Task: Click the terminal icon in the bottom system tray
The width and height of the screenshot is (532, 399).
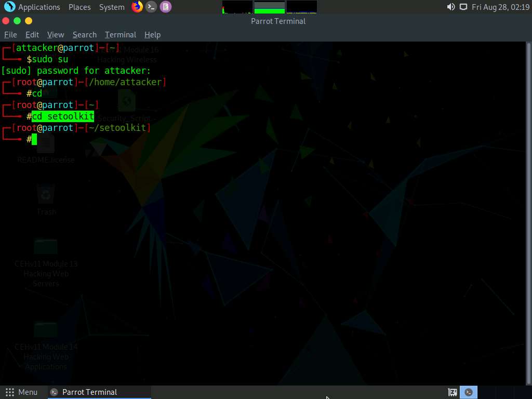Action: 469,392
